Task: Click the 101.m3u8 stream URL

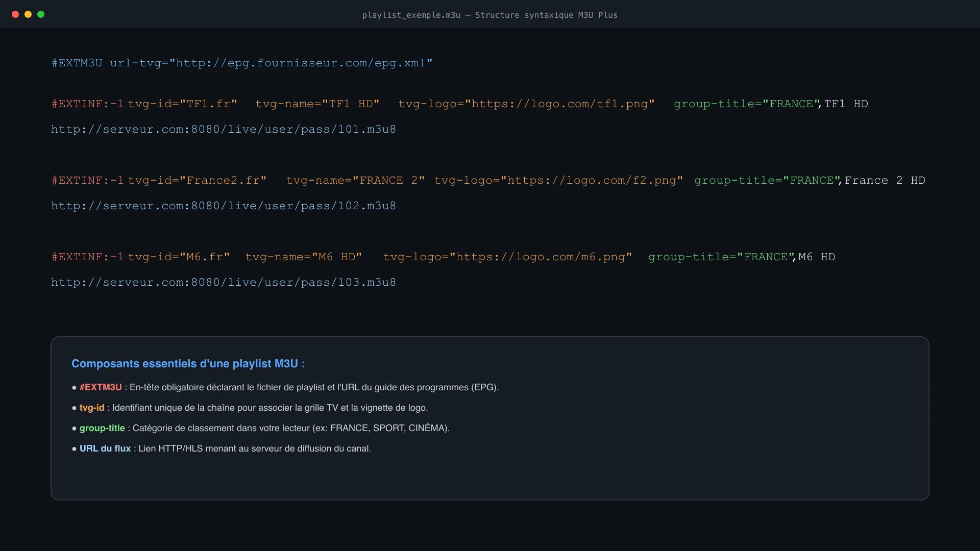Action: (x=224, y=130)
